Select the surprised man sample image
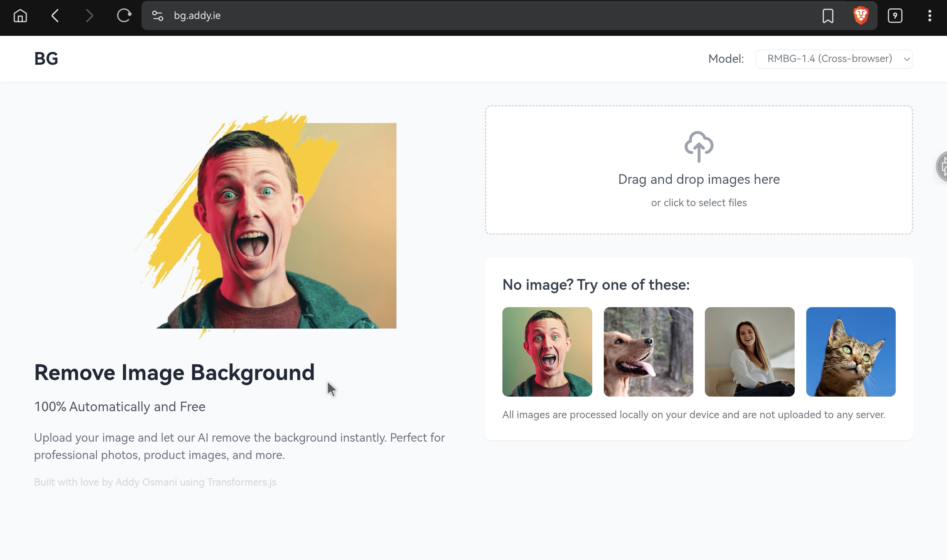The width and height of the screenshot is (947, 560). pyautogui.click(x=547, y=352)
